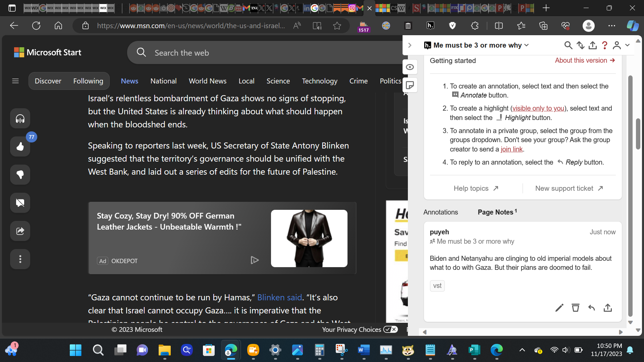Collapse Hypothesis sidebar chevron
The image size is (644, 362).
click(x=410, y=45)
